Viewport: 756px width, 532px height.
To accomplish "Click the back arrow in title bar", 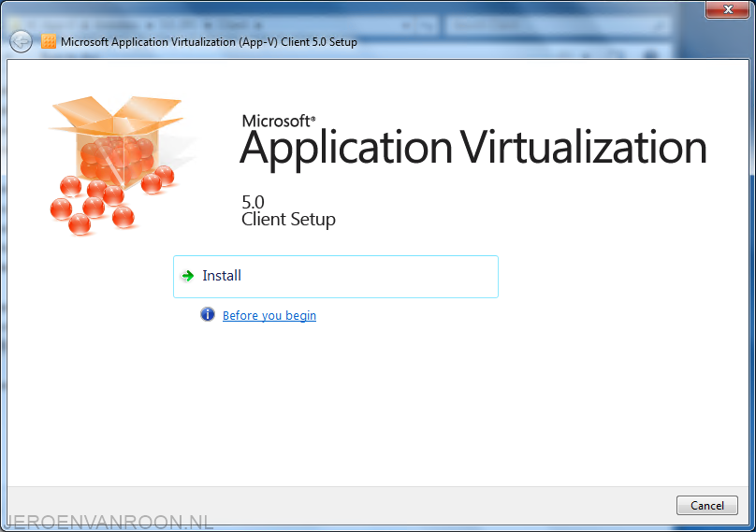I will click(x=21, y=42).
